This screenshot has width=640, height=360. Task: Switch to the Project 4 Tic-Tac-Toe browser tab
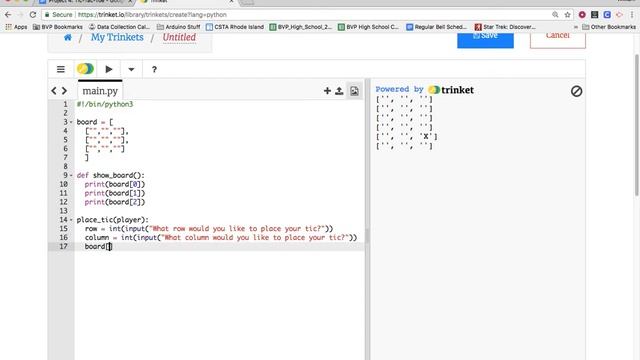point(86,2)
